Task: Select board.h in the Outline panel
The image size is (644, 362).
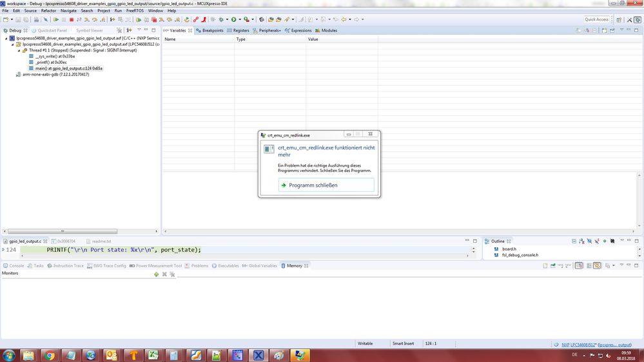Action: [x=505, y=249]
